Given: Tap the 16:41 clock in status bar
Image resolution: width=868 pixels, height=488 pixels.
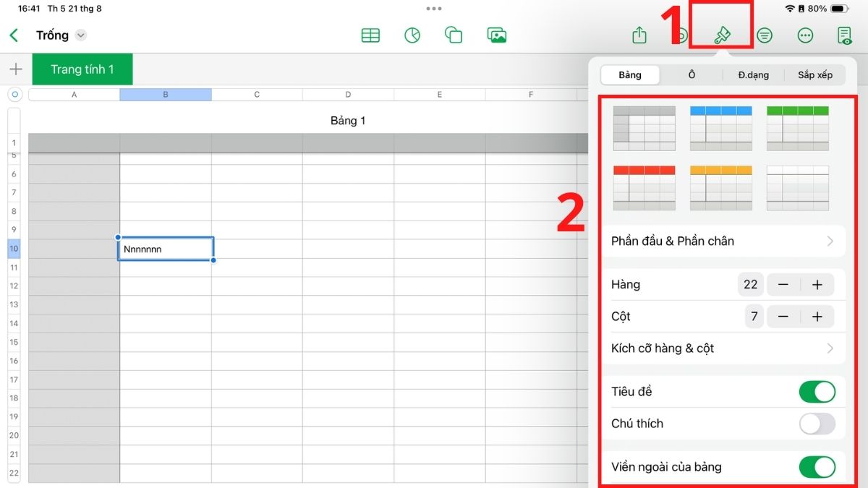Looking at the screenshot, I should click(x=29, y=9).
